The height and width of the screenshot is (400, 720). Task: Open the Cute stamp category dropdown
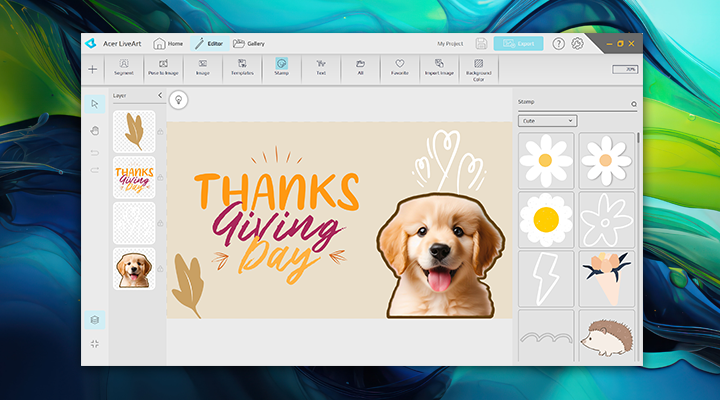point(547,121)
